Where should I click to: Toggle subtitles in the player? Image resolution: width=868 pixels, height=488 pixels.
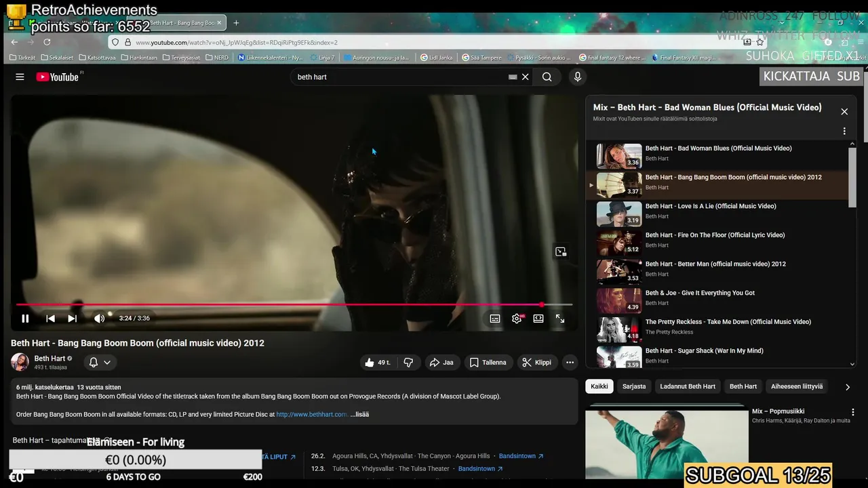[495, 319]
